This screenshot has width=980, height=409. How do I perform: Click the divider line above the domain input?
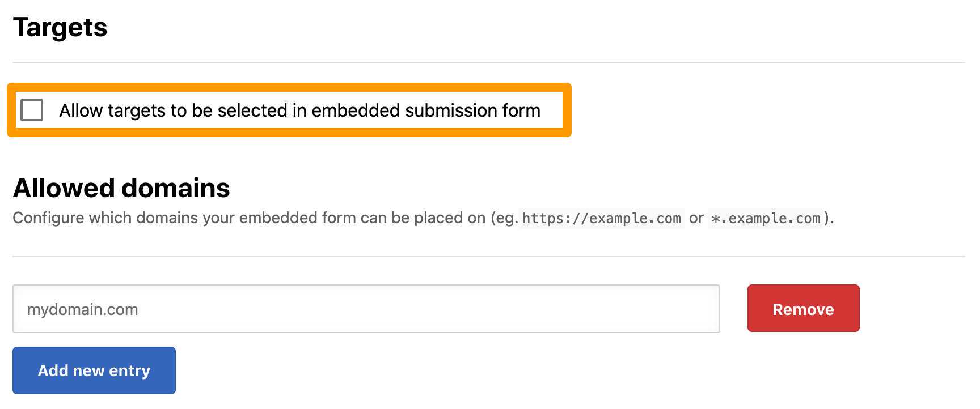coord(489,257)
